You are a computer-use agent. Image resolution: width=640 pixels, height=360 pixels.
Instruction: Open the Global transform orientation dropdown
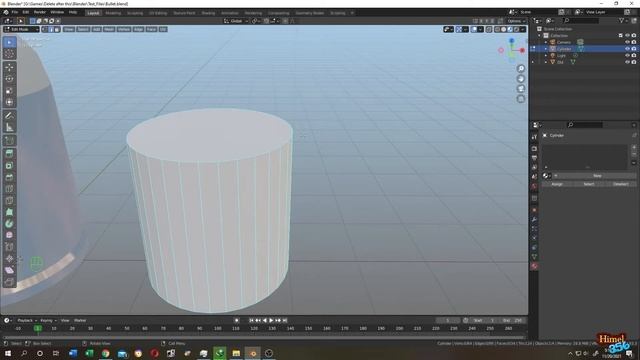236,21
